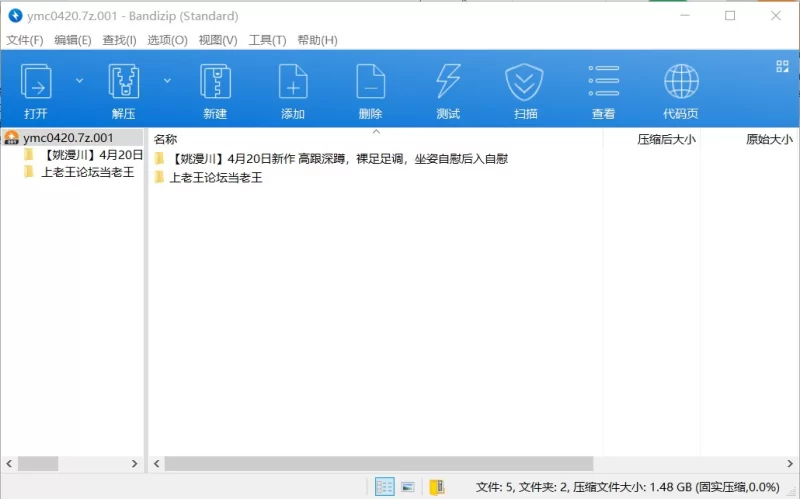This screenshot has height=499, width=800.
Task: Click left arrow of file list scrollbar
Action: pos(157,464)
